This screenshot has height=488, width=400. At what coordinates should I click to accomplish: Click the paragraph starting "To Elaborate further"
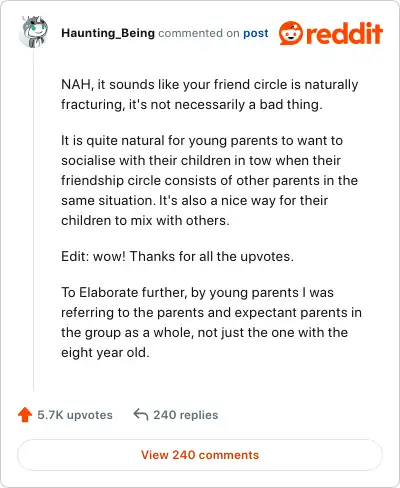pyautogui.click(x=211, y=322)
